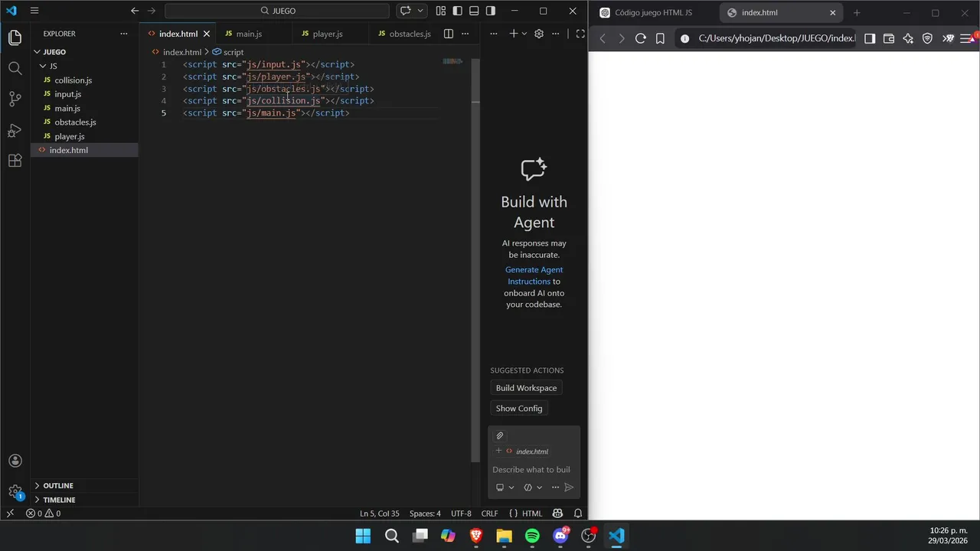Reload the page in the browser window
The width and height of the screenshot is (980, 551).
point(641,38)
